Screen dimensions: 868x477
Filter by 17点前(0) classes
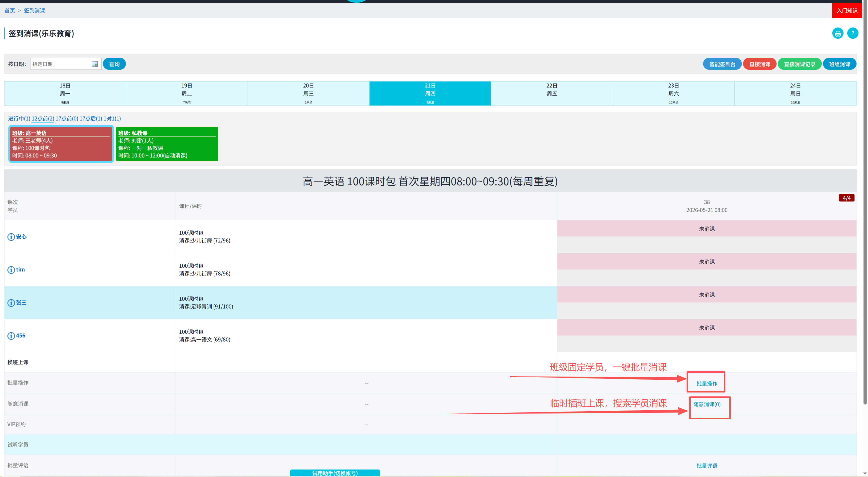coord(67,119)
